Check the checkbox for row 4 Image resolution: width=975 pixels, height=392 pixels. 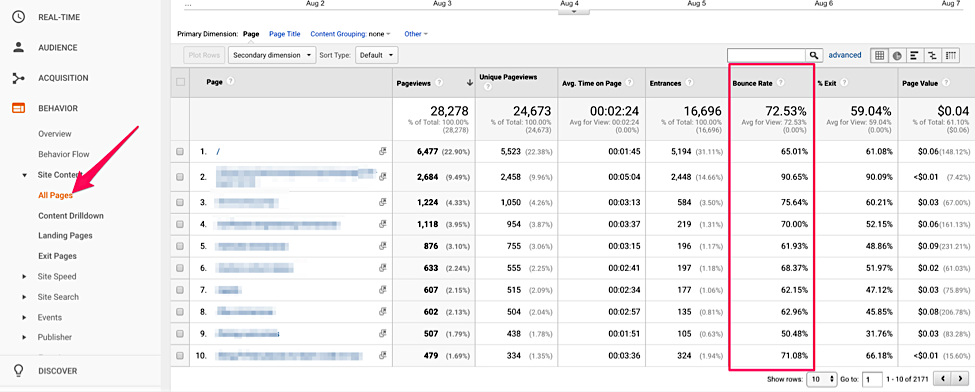[180, 224]
